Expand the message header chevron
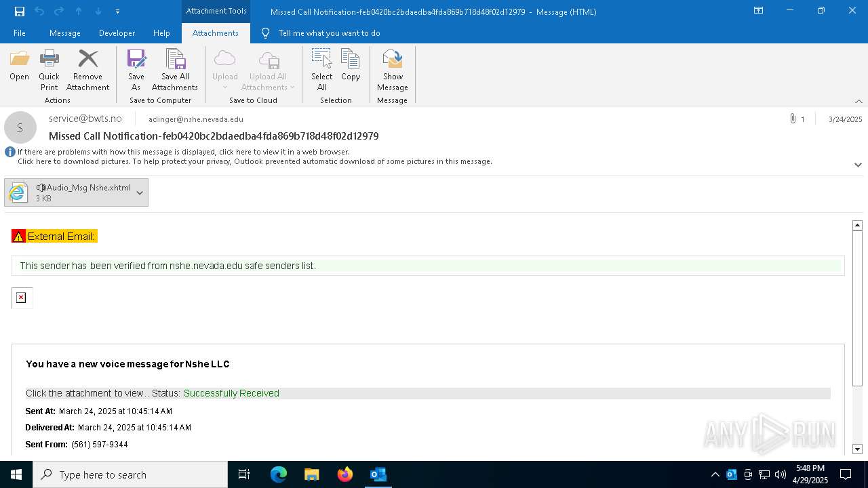This screenshot has height=488, width=868. [x=858, y=165]
